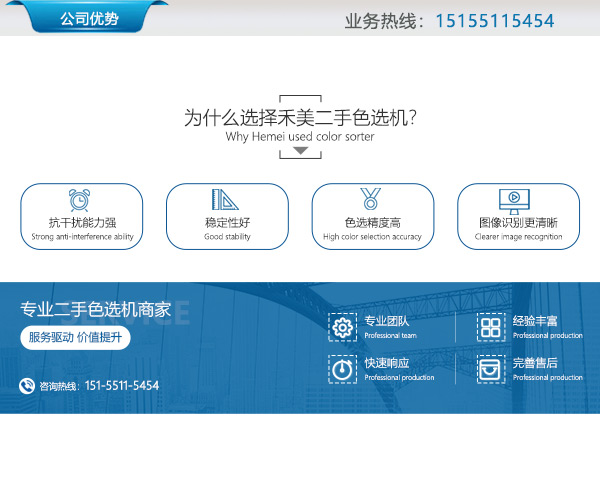Click the four-squares icon for 经验丰富
Screen dimensions: 600x488
point(491,328)
